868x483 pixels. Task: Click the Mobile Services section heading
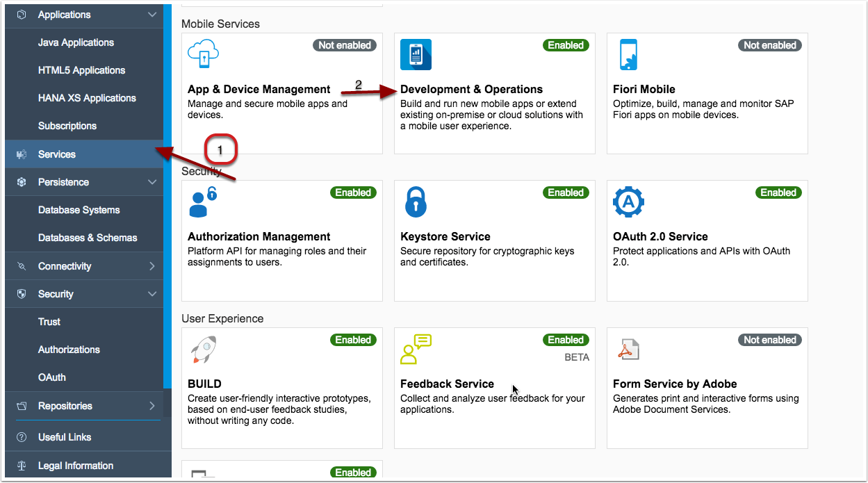(x=220, y=24)
